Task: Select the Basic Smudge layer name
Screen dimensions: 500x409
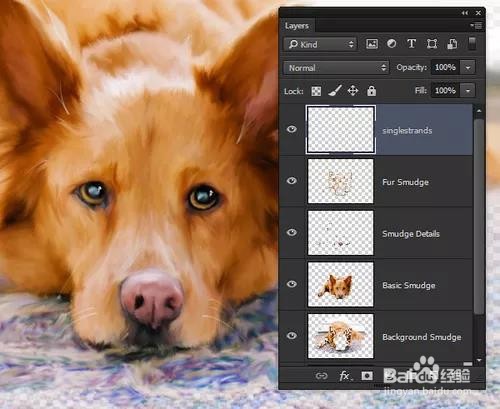Action: (409, 285)
